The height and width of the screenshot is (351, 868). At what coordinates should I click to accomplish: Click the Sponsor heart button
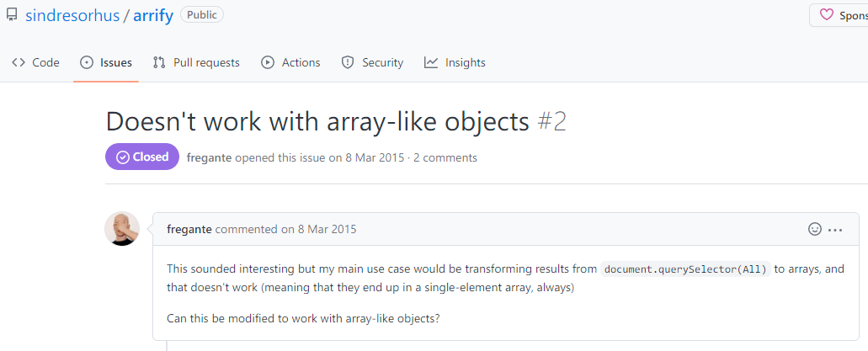pyautogui.click(x=839, y=15)
